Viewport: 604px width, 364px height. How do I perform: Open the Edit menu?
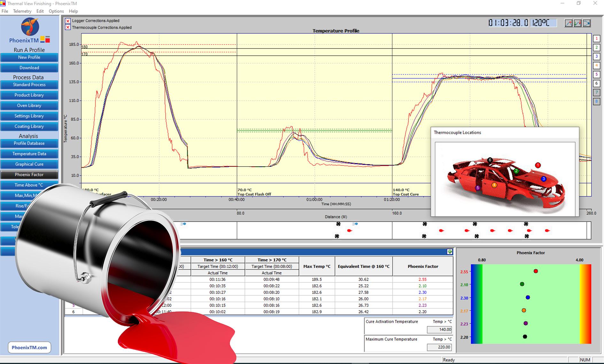(x=40, y=11)
